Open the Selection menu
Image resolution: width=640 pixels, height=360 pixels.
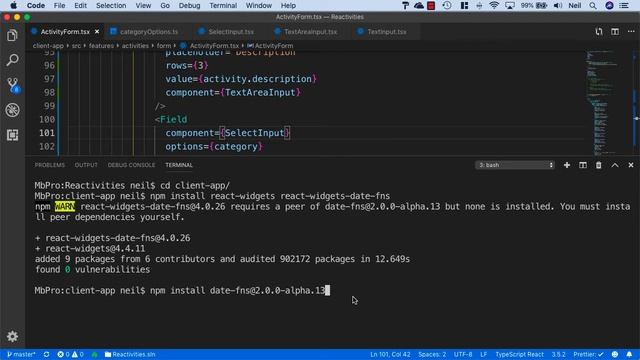click(x=111, y=5)
